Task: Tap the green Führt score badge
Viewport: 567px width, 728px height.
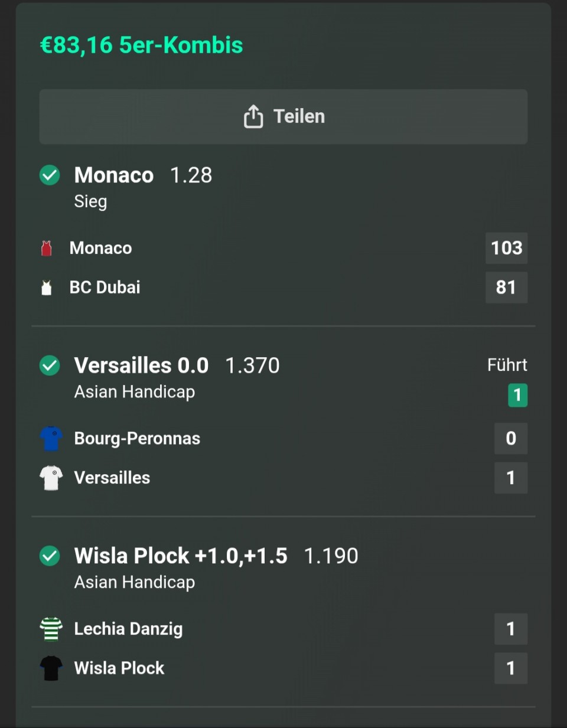Action: pos(517,395)
